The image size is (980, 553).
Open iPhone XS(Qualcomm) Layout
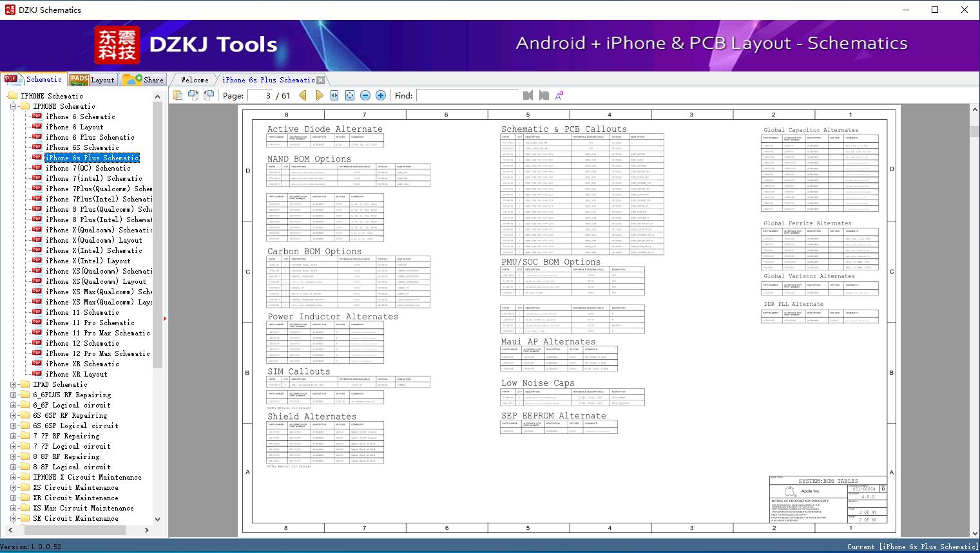pyautogui.click(x=96, y=281)
